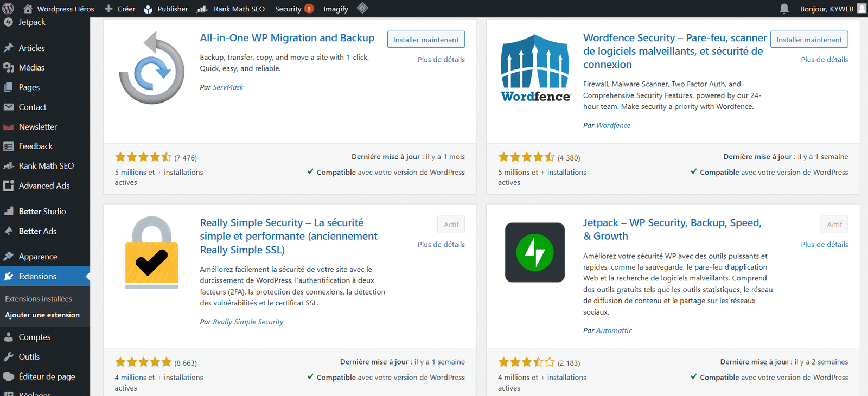Screen dimensions: 868x396
Task: Click the Jetpack green lightning logo
Action: click(x=535, y=252)
